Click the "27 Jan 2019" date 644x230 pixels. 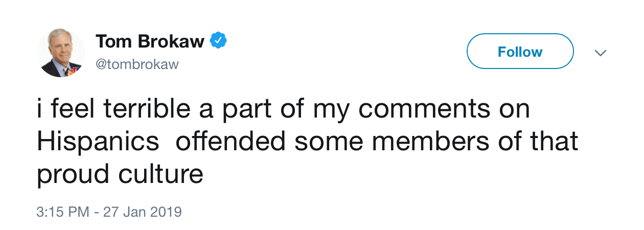[x=143, y=212]
